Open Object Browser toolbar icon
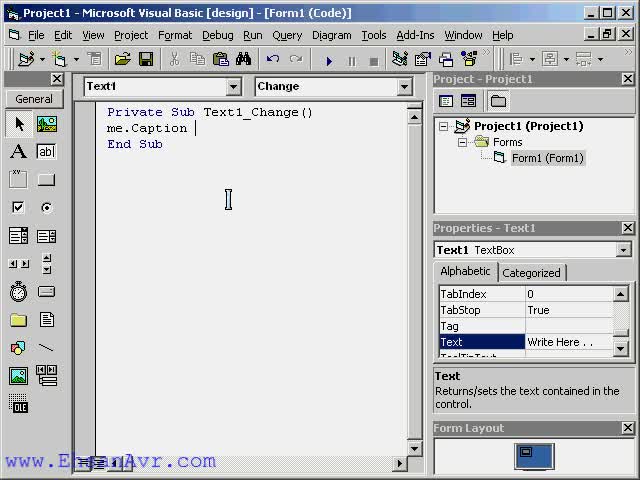This screenshot has width=640, height=480. (x=469, y=60)
